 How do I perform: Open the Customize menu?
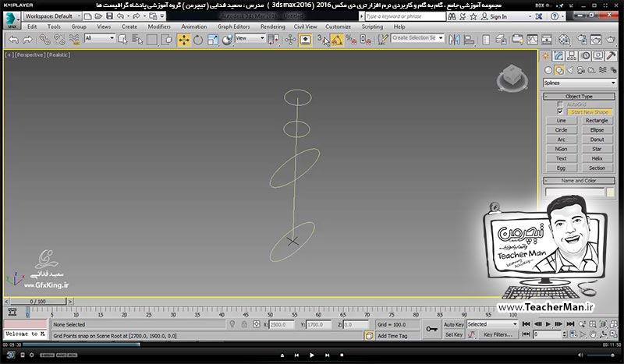(338, 27)
